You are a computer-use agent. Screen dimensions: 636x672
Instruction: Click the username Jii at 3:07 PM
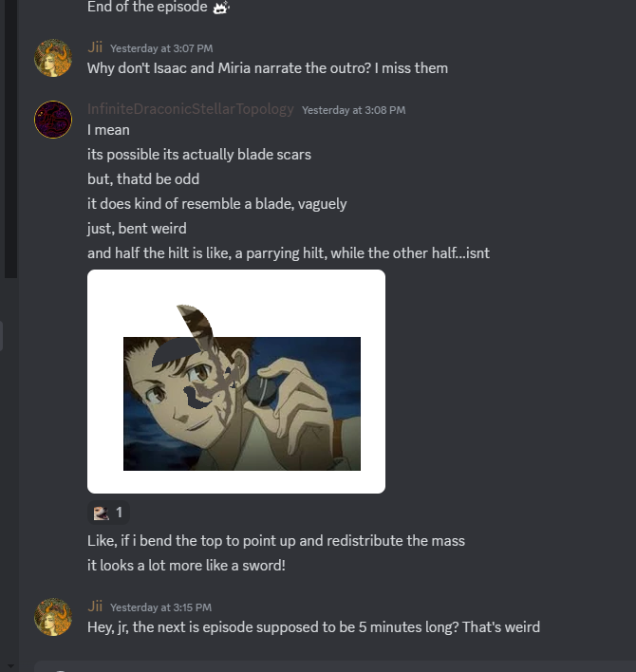(95, 47)
